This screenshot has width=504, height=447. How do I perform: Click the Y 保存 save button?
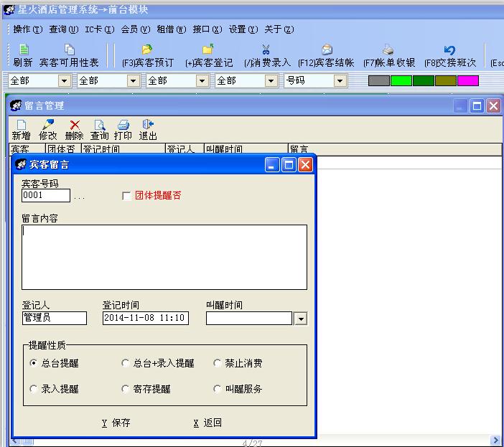pos(116,423)
